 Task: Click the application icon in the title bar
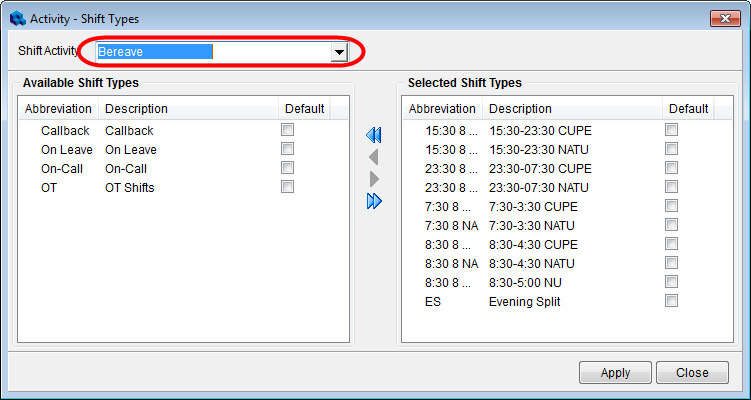point(15,18)
